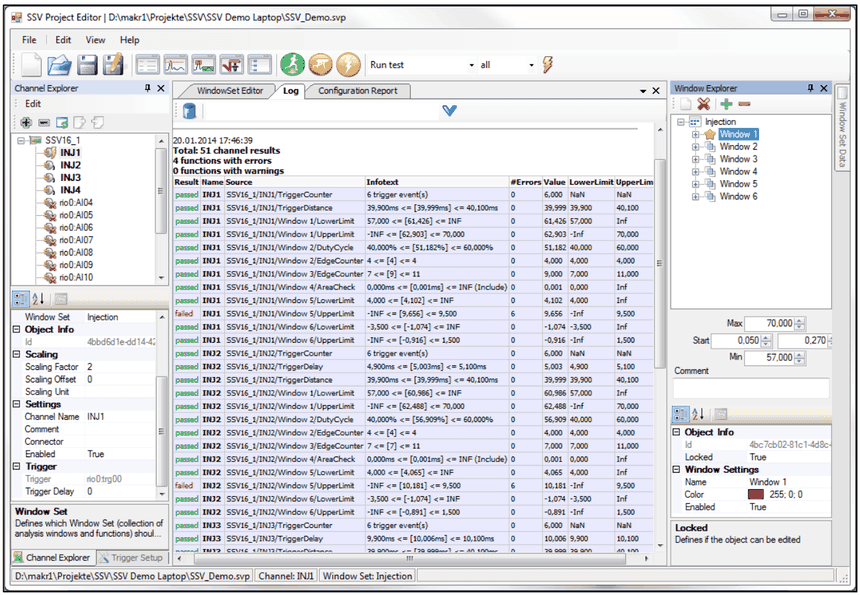Collapse the Injection tree node
The image size is (860, 595).
pos(681,122)
